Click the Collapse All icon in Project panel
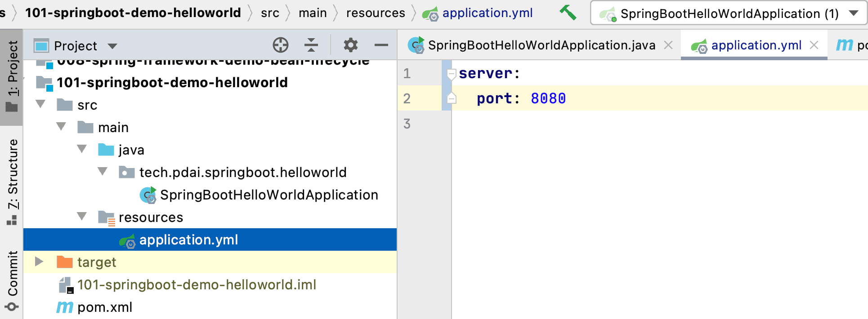868x319 pixels. coord(311,45)
